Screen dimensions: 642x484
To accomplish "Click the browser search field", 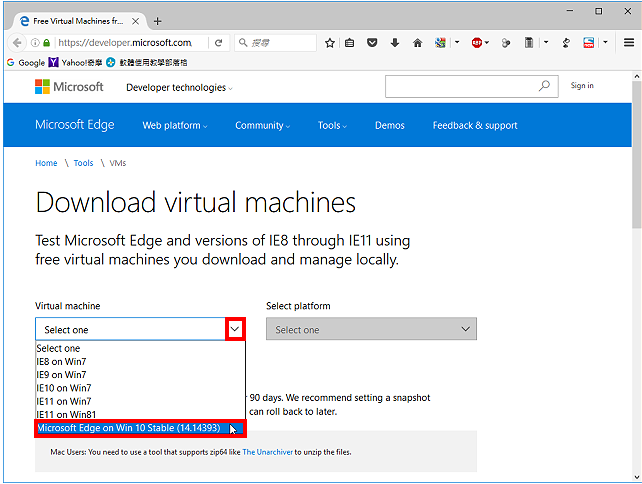I will click(276, 43).
